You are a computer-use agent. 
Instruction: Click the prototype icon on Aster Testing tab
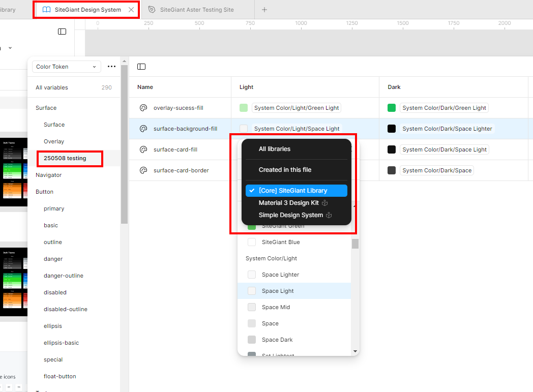152,10
